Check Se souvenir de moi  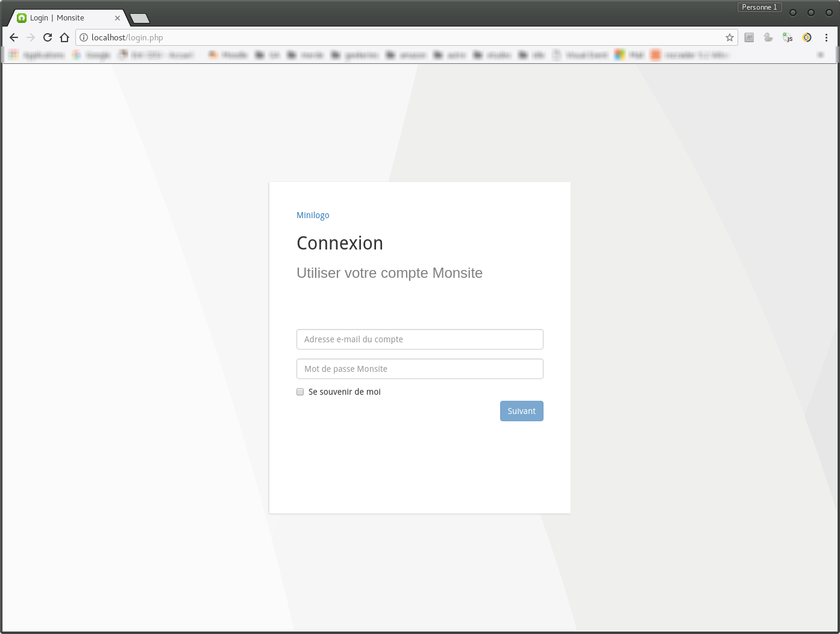(x=300, y=392)
